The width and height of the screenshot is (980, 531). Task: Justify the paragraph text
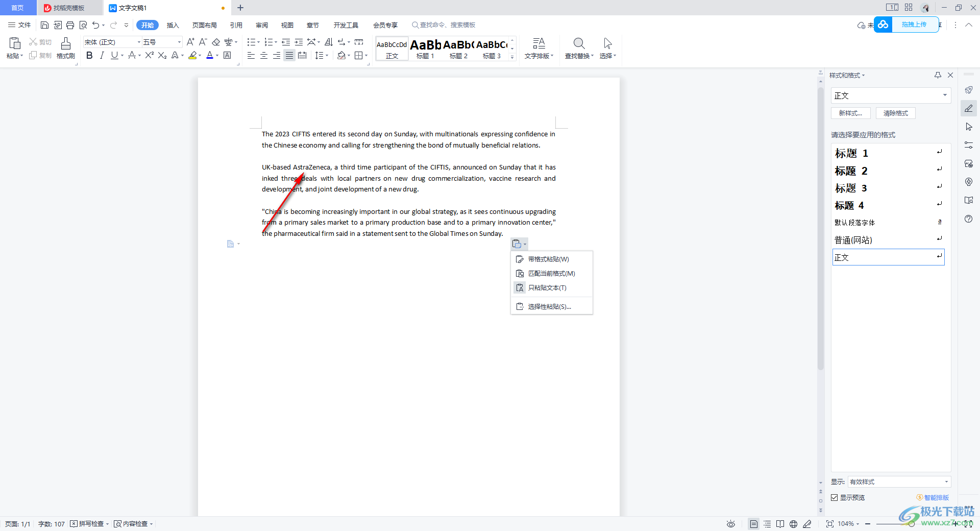[x=289, y=55]
